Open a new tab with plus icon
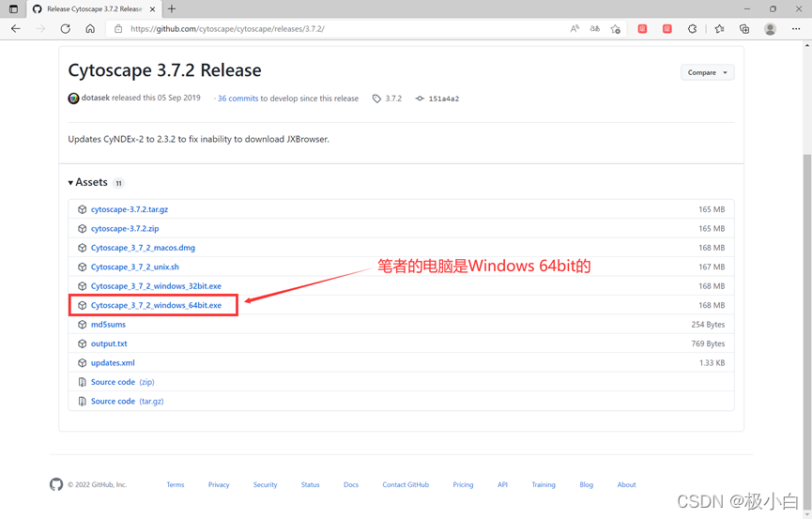812x519 pixels. (x=172, y=8)
